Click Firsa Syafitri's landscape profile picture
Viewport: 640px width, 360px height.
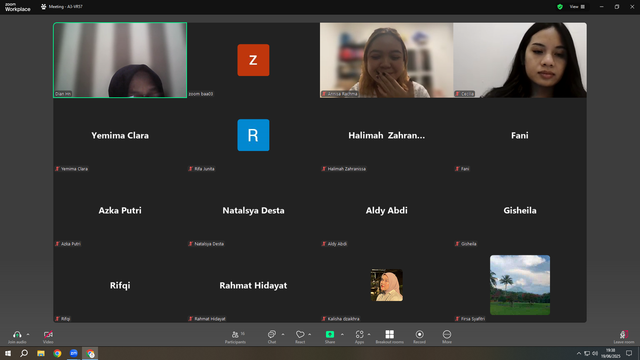520,285
